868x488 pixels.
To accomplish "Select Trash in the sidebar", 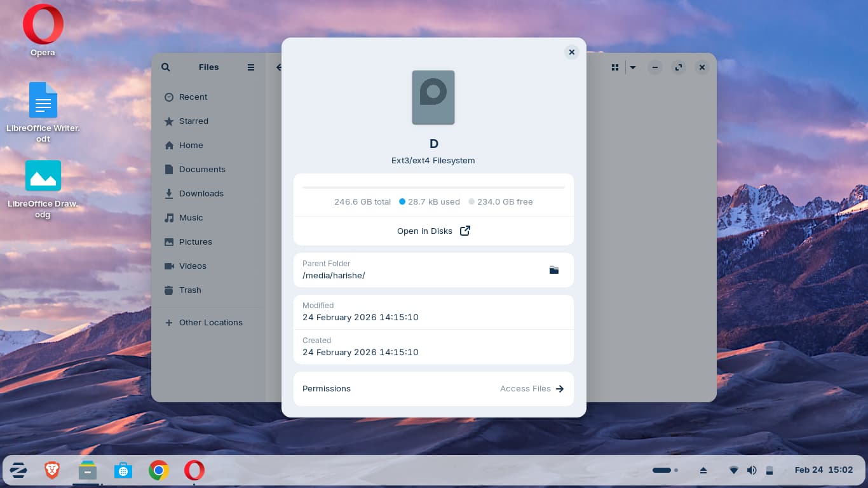I will point(190,290).
